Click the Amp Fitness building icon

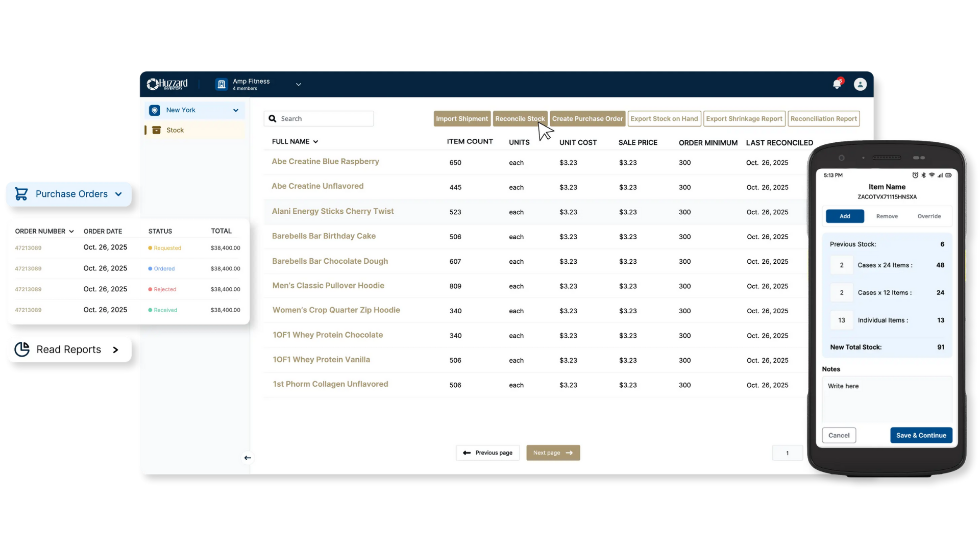pos(222,84)
